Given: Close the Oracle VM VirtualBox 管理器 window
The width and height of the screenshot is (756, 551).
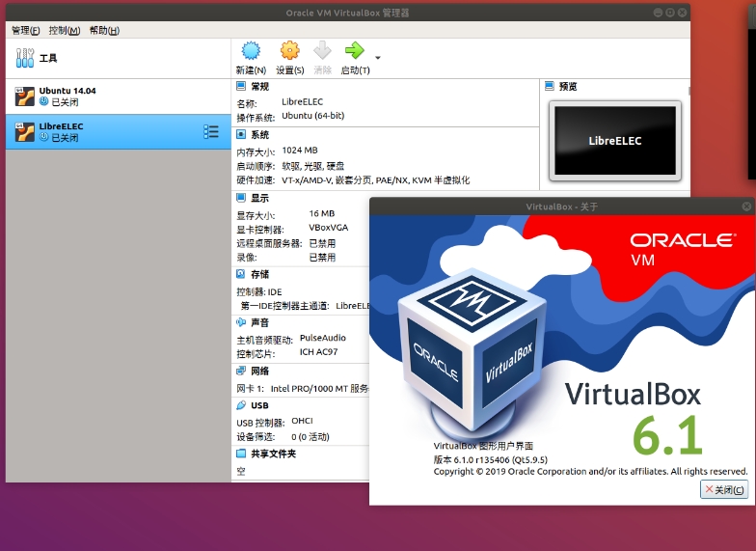Looking at the screenshot, I should (x=682, y=13).
